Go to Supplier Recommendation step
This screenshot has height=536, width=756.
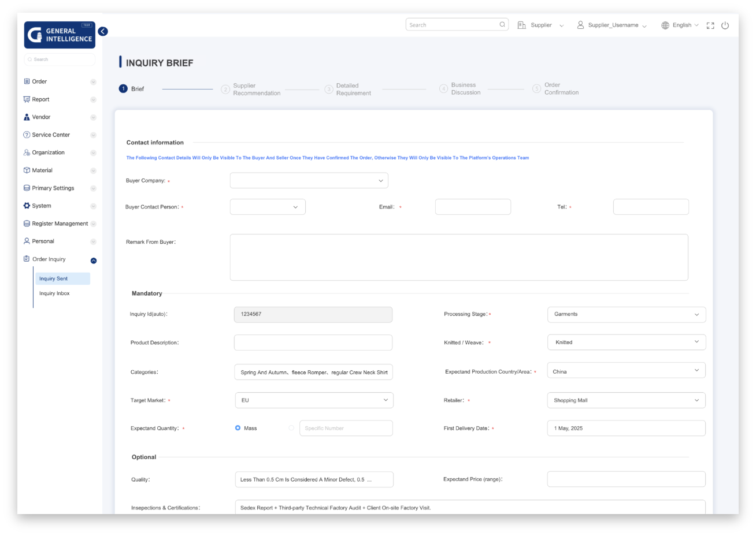tap(251, 90)
